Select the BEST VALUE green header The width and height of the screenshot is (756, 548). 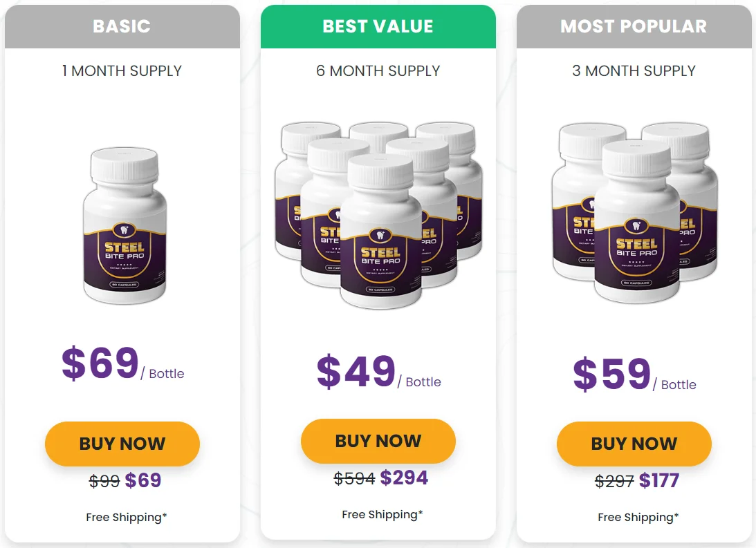point(378,26)
